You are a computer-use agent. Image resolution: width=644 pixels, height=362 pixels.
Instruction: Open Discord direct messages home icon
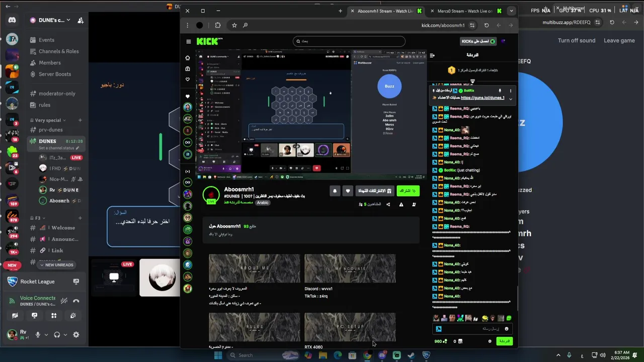coord(12,20)
